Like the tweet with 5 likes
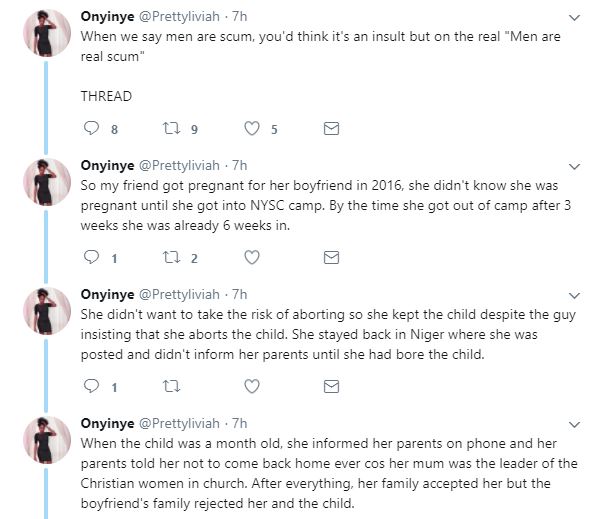 point(252,128)
